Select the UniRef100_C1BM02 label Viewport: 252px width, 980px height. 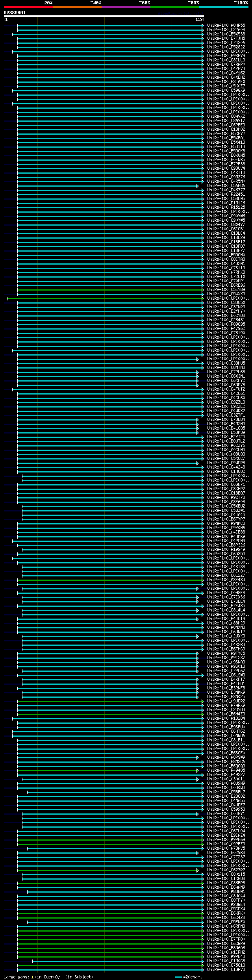pyautogui.click(x=226, y=129)
